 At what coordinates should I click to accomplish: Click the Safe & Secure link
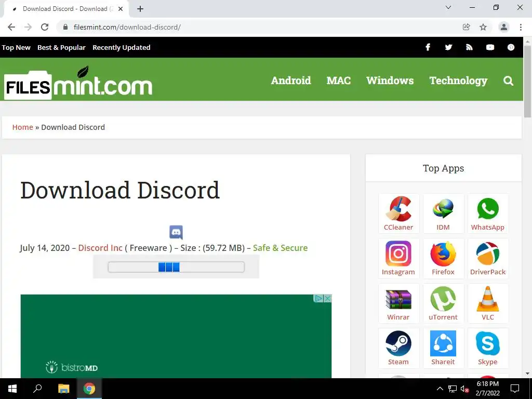click(280, 248)
